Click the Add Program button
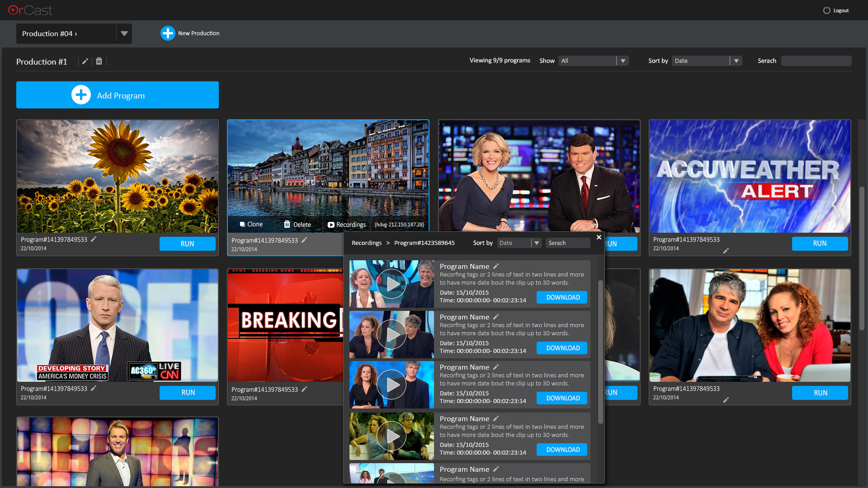The height and width of the screenshot is (488, 868). coord(118,95)
